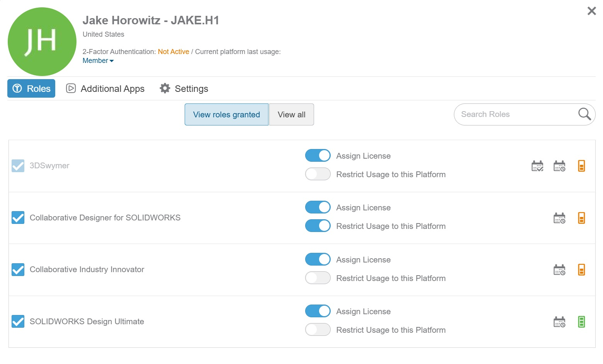Open calendar-clock icon for Collaborative Industry Innovator
Image resolution: width=603 pixels, height=364 pixels.
pyautogui.click(x=559, y=270)
